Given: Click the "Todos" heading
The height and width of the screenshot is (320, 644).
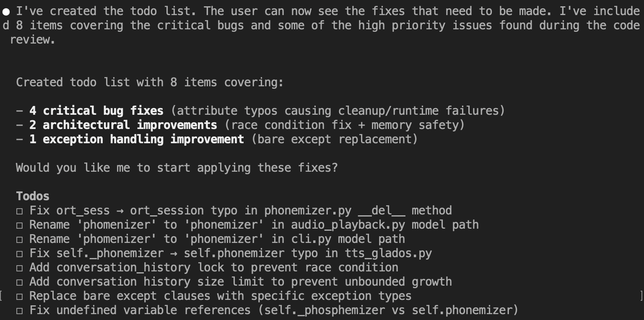Looking at the screenshot, I should (x=33, y=196).
